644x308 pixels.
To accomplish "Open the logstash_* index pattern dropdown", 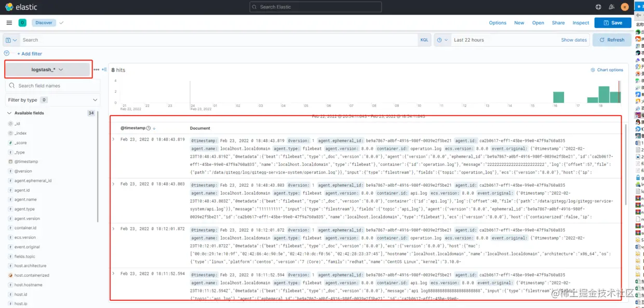I will click(48, 69).
